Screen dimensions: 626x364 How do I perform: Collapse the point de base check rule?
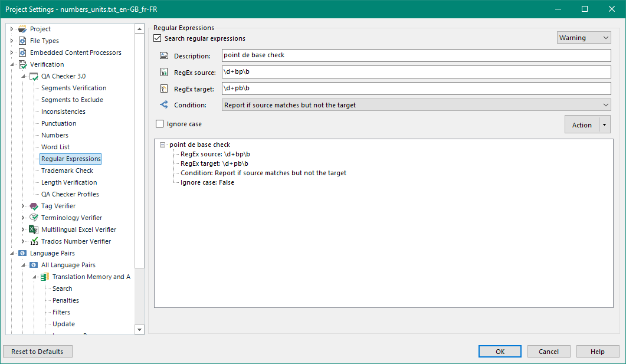tap(162, 145)
